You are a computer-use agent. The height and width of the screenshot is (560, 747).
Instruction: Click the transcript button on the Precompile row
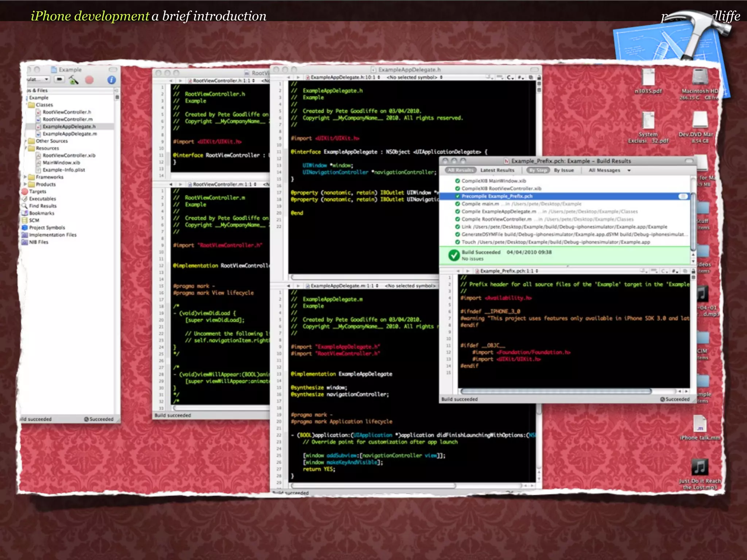682,196
